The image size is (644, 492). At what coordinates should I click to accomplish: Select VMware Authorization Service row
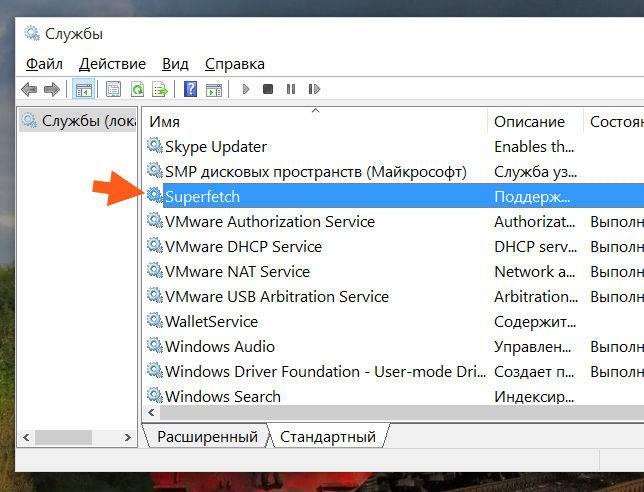395,222
